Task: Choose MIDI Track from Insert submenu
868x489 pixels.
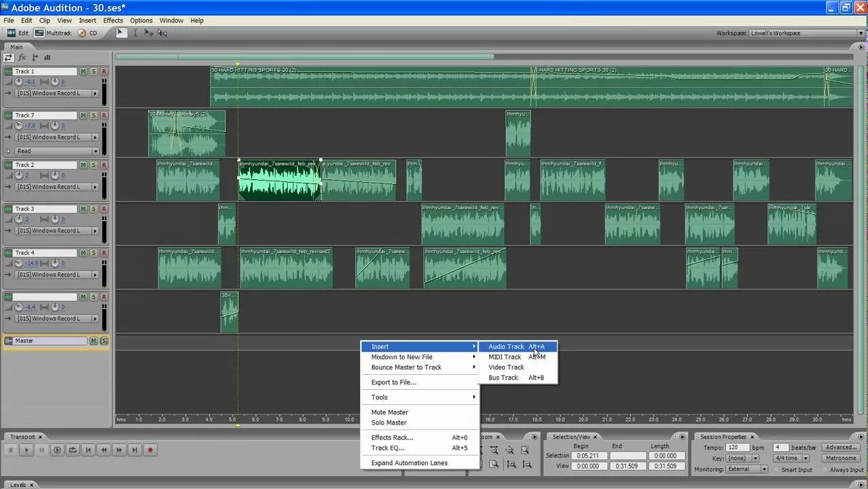Action: 505,357
